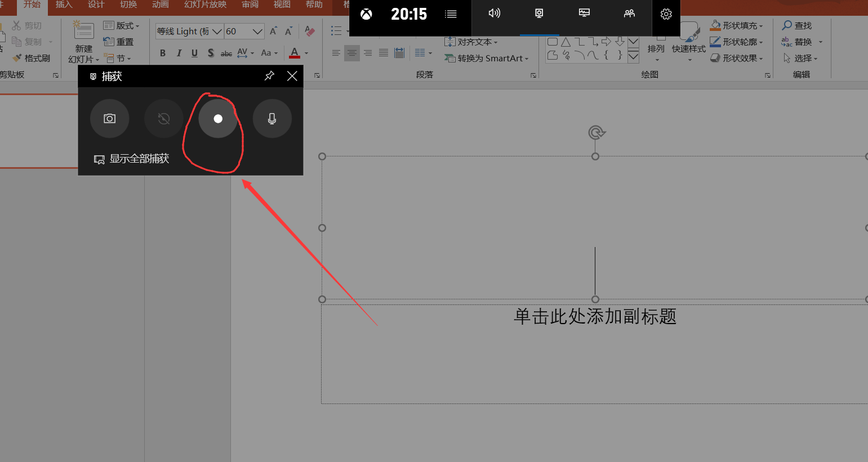Open the Game Bar performance widget
Image resolution: width=868 pixels, height=462 pixels.
(584, 14)
